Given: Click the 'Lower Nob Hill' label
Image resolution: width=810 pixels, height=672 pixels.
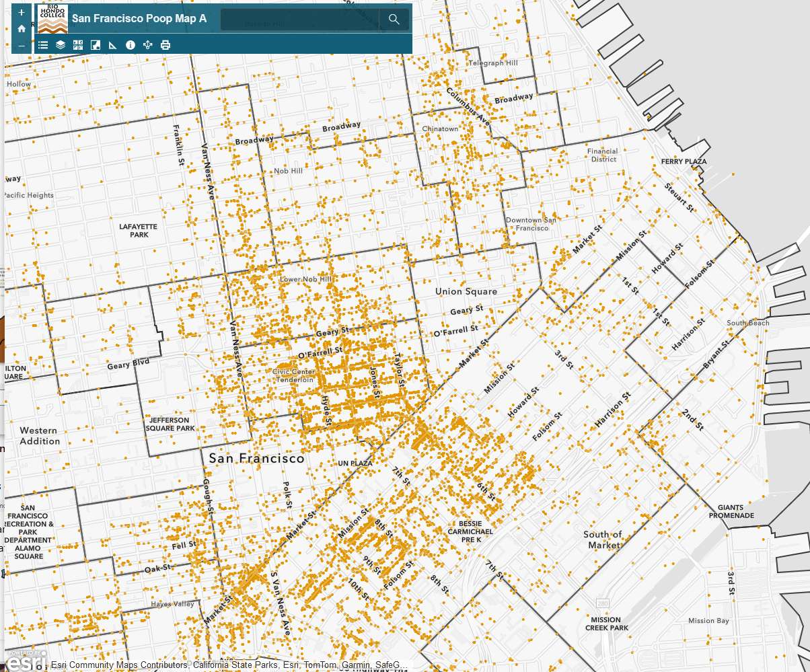Looking at the screenshot, I should click(305, 279).
